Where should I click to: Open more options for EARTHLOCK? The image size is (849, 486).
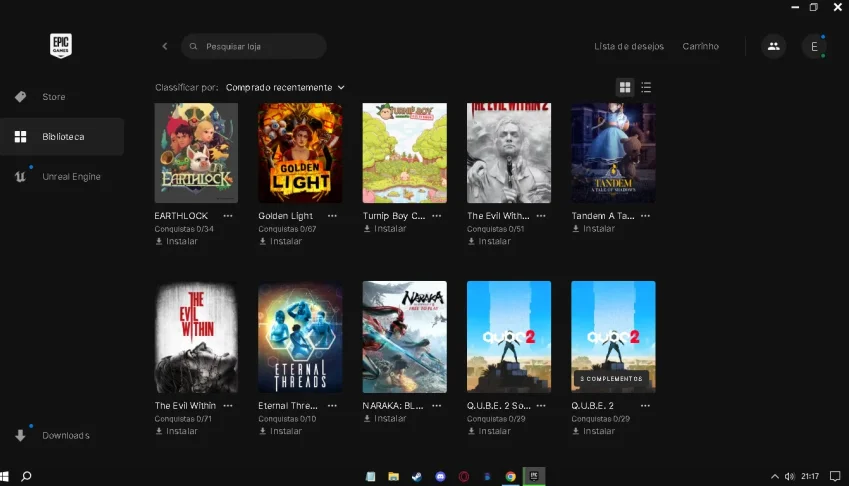coord(228,216)
